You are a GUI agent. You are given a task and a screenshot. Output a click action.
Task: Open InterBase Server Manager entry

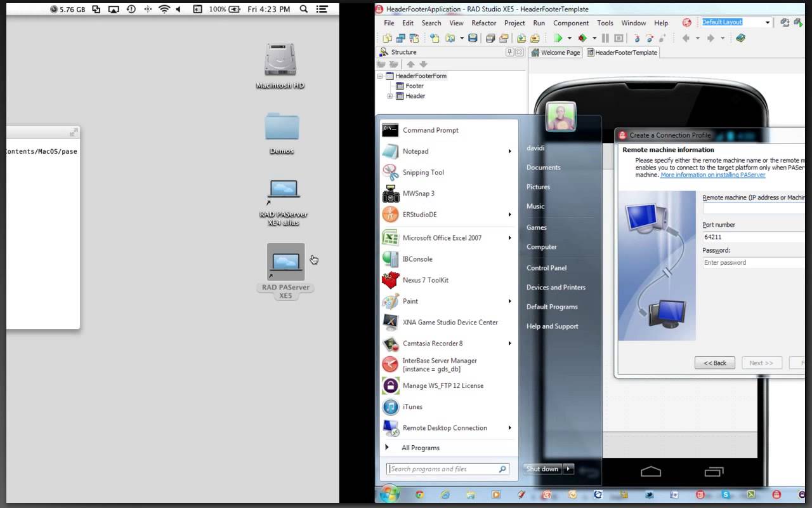tap(439, 364)
